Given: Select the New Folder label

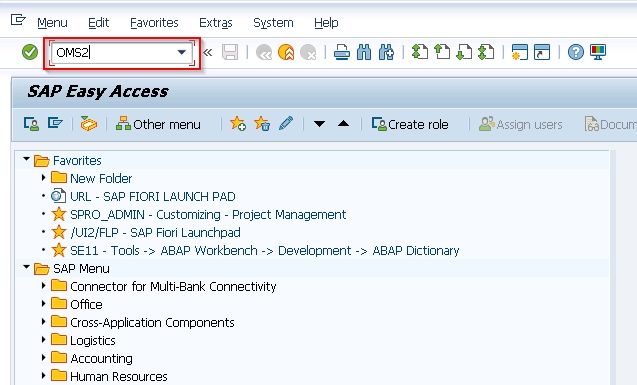Looking at the screenshot, I should [101, 179].
